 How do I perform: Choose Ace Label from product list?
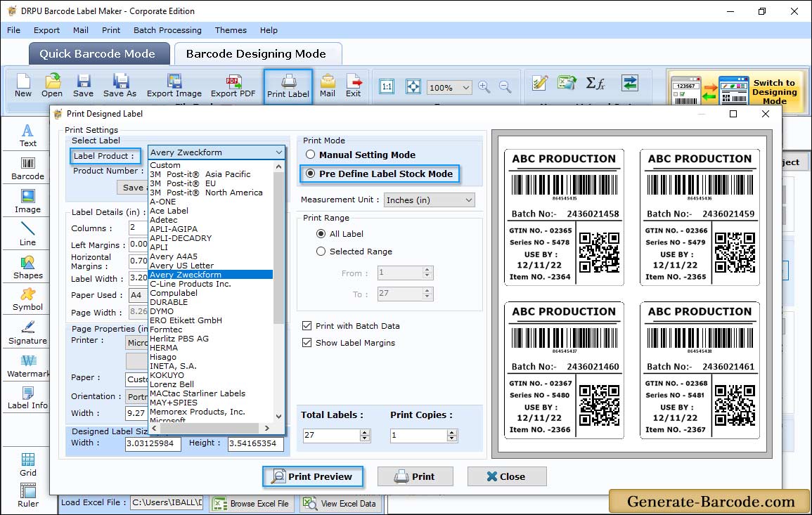point(169,211)
